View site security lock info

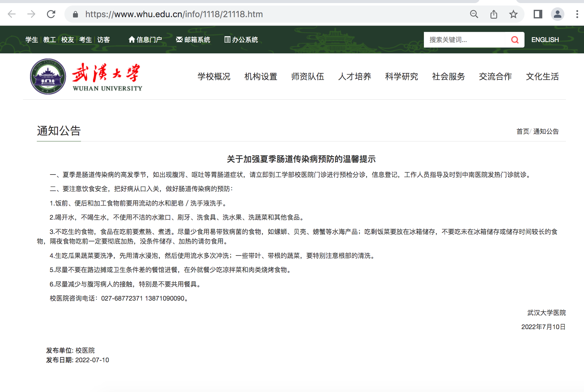point(75,14)
